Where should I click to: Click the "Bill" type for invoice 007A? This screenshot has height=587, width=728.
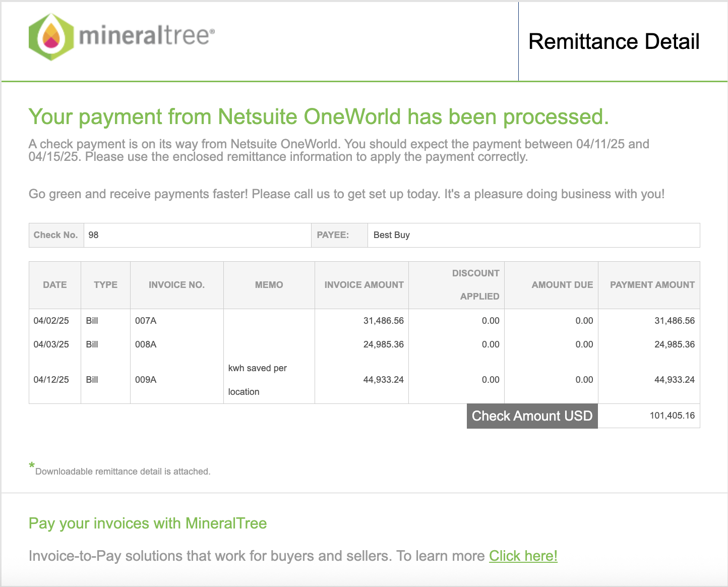tap(92, 321)
